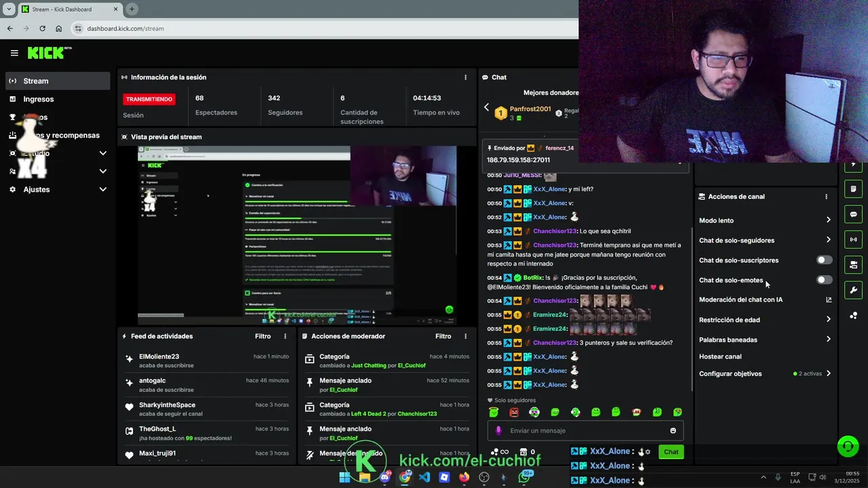Open kebab menu of Información de la sesión
The image size is (868, 488).
[x=465, y=77]
